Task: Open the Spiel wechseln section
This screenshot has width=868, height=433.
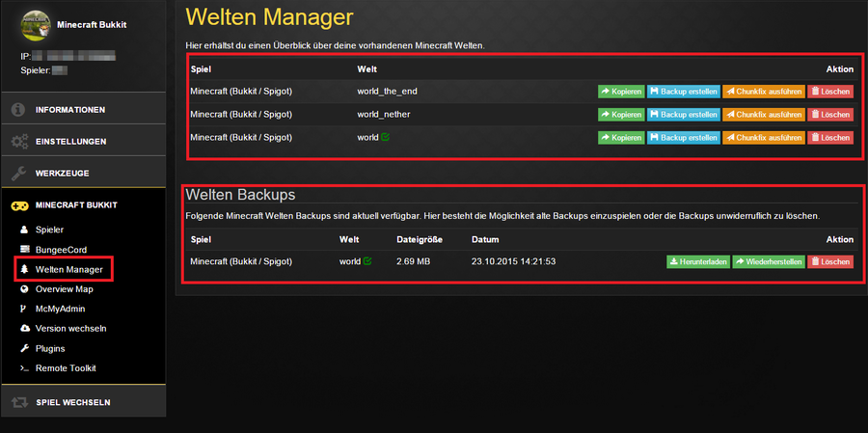Action: (x=83, y=402)
